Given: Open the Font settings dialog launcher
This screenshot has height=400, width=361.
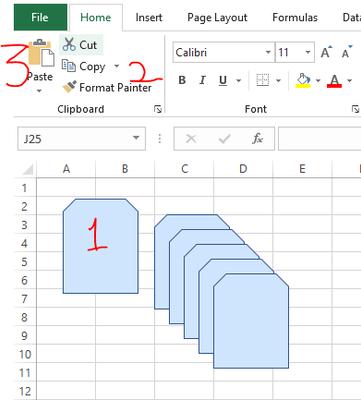Looking at the screenshot, I should coord(355,109).
